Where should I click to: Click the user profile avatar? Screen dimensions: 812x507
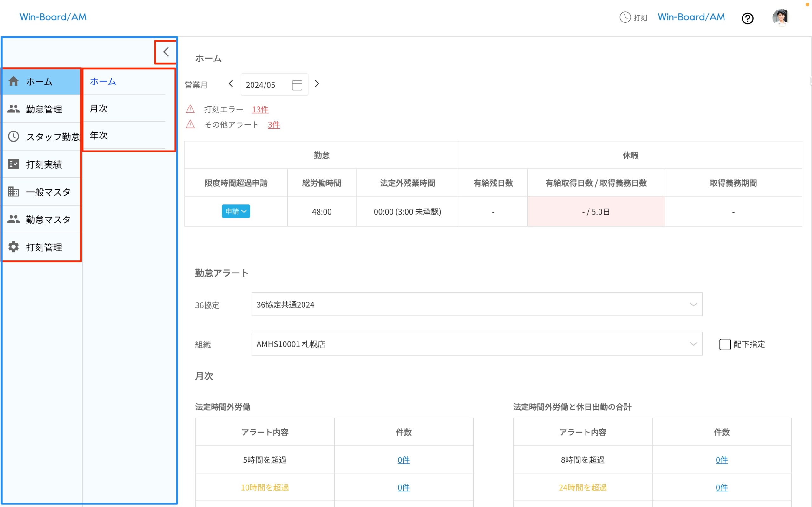click(x=781, y=17)
